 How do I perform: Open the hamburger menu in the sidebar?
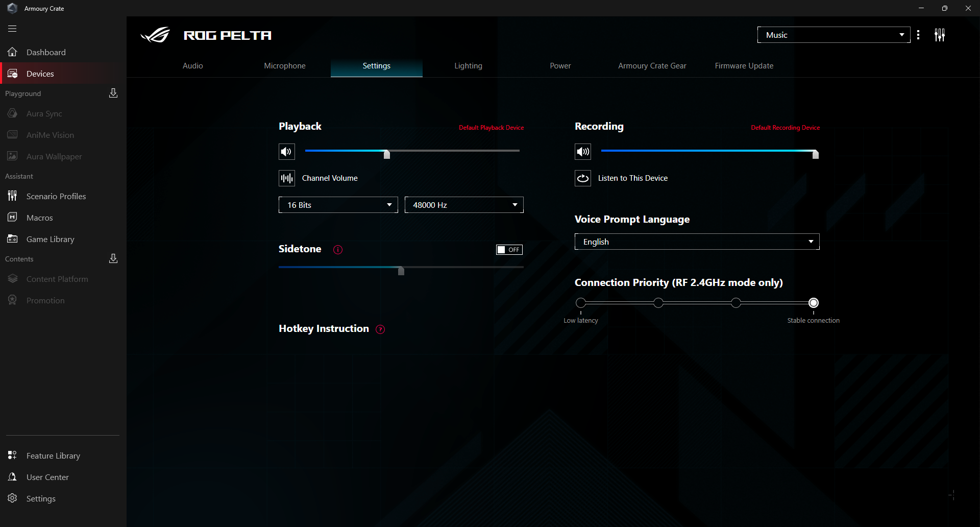tap(12, 29)
